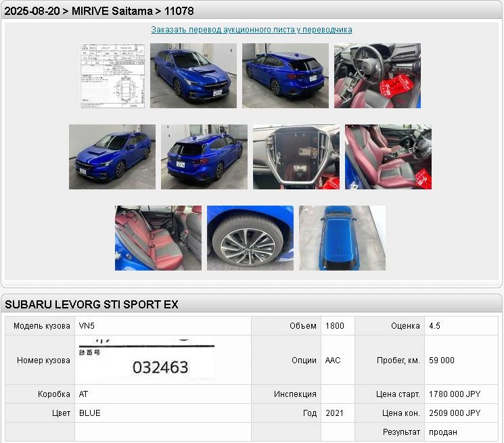The height and width of the screenshot is (443, 504).
Task: Click the auction header '2025-08-20 > MIRIVE Saitama'
Action: [x=99, y=11]
